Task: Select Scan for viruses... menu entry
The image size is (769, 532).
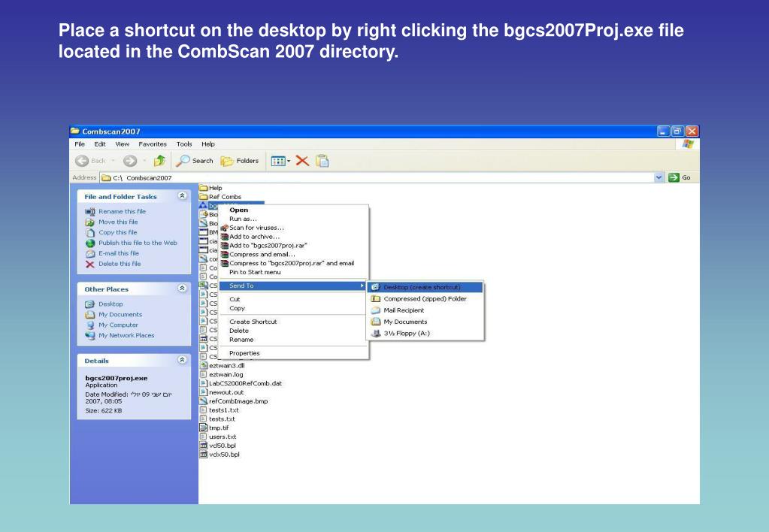Action: click(293, 228)
